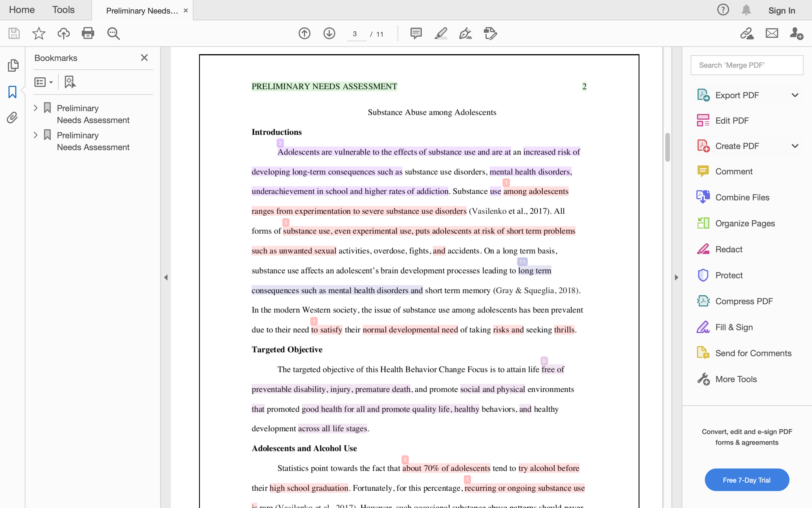Click the add people share icon
The height and width of the screenshot is (508, 812).
point(796,33)
